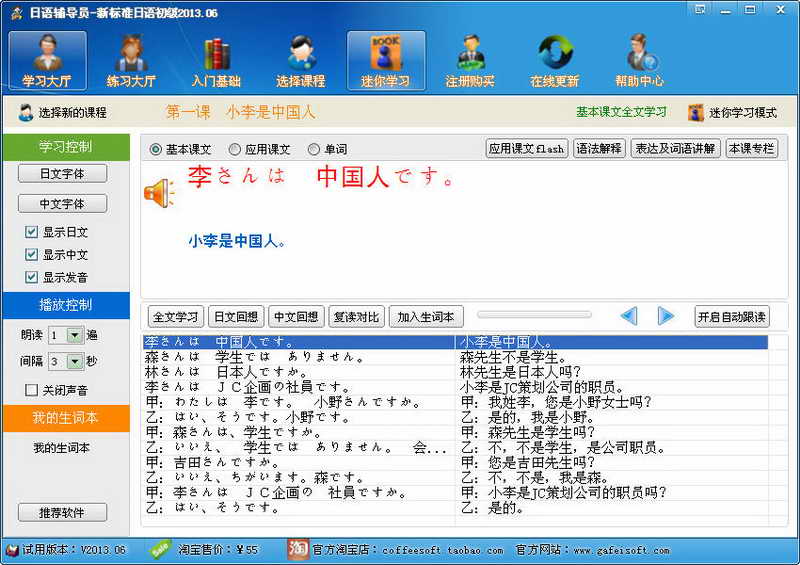Toggle the 显示中文 checkbox
Screen dimensions: 800x565
(x=31, y=254)
